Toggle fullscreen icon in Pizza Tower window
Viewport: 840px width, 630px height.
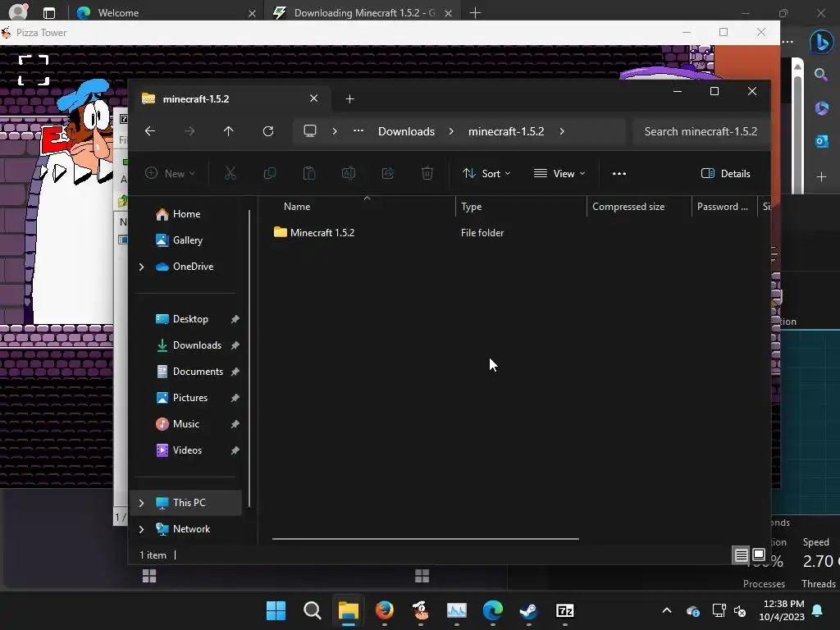click(x=34, y=71)
